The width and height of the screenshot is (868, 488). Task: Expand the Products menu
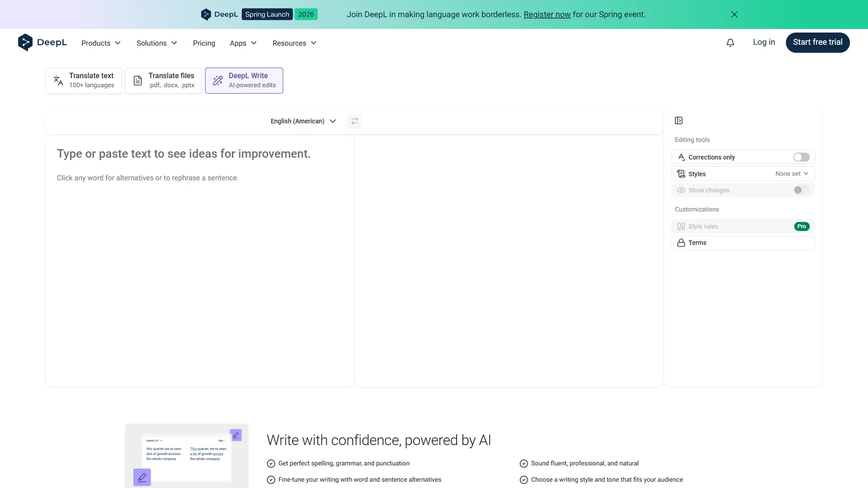[x=101, y=43]
